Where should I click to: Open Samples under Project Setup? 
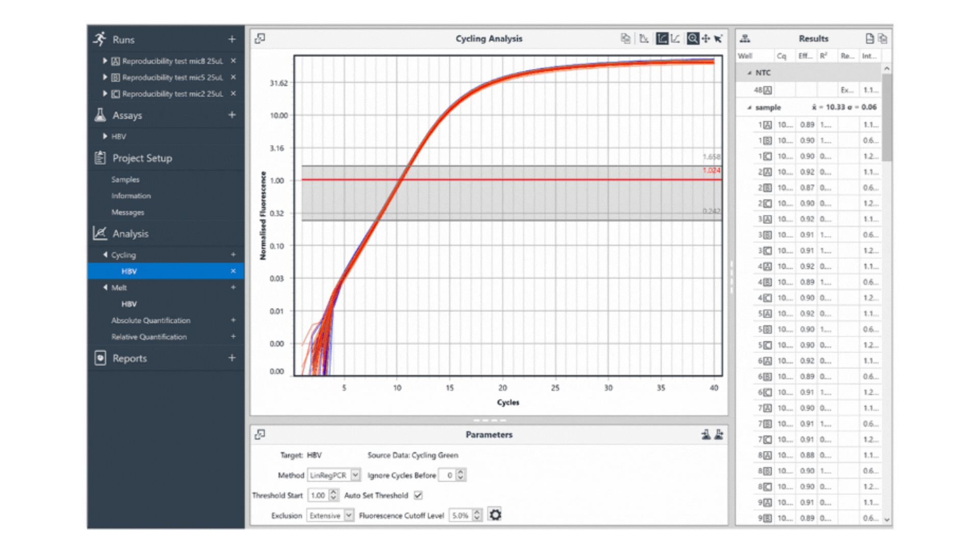point(125,180)
